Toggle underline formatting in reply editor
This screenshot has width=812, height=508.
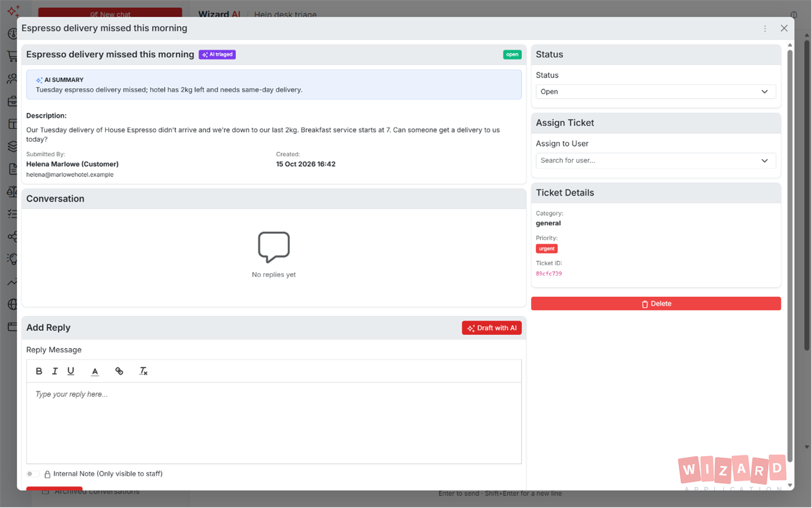[70, 371]
